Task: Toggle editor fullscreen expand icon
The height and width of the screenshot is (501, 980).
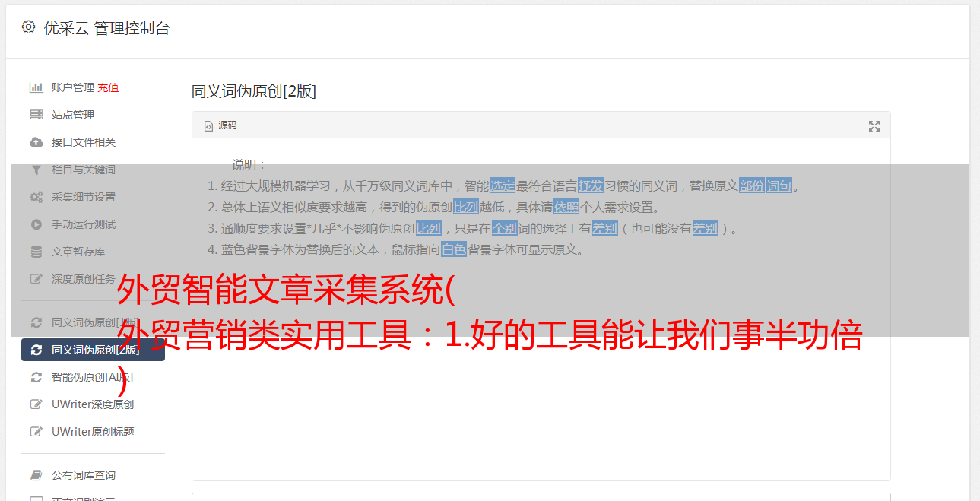Action: [x=874, y=126]
